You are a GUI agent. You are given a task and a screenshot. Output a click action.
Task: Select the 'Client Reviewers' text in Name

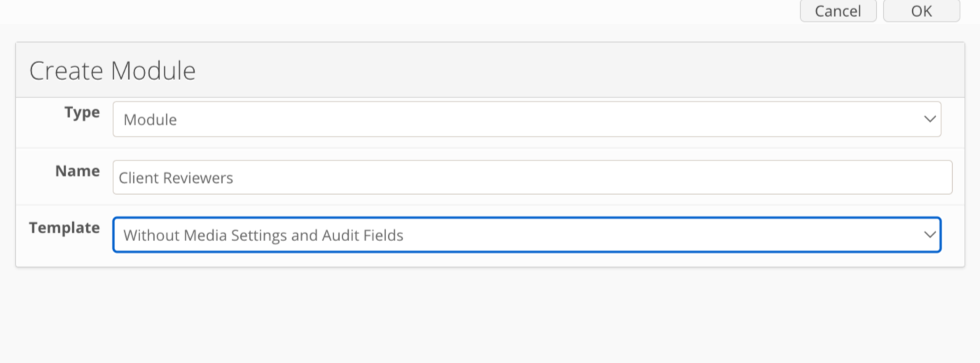pyautogui.click(x=176, y=178)
